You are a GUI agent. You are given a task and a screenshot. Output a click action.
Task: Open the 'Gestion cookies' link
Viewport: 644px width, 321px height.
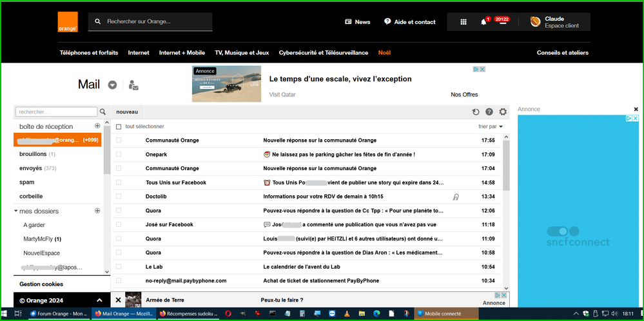tap(41, 284)
